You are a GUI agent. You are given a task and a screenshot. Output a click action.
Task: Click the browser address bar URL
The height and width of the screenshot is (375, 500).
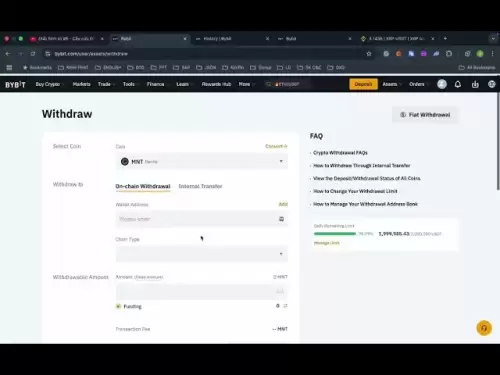click(91, 54)
